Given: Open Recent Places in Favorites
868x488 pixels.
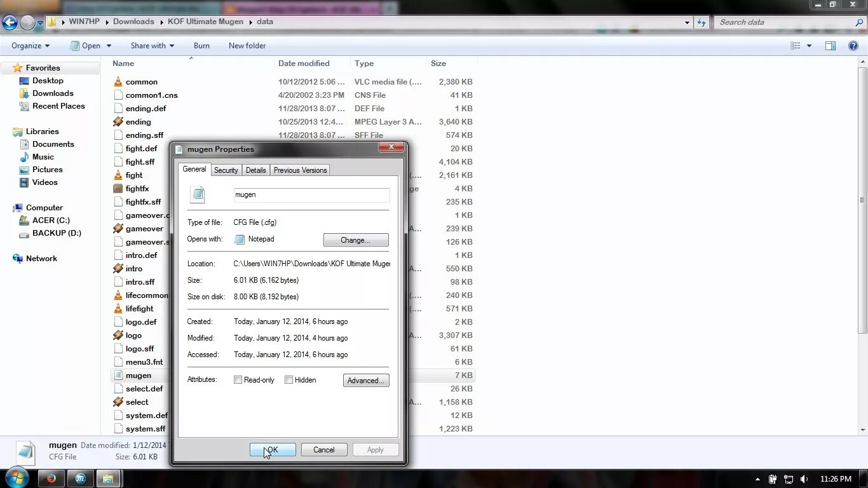Looking at the screenshot, I should [58, 106].
